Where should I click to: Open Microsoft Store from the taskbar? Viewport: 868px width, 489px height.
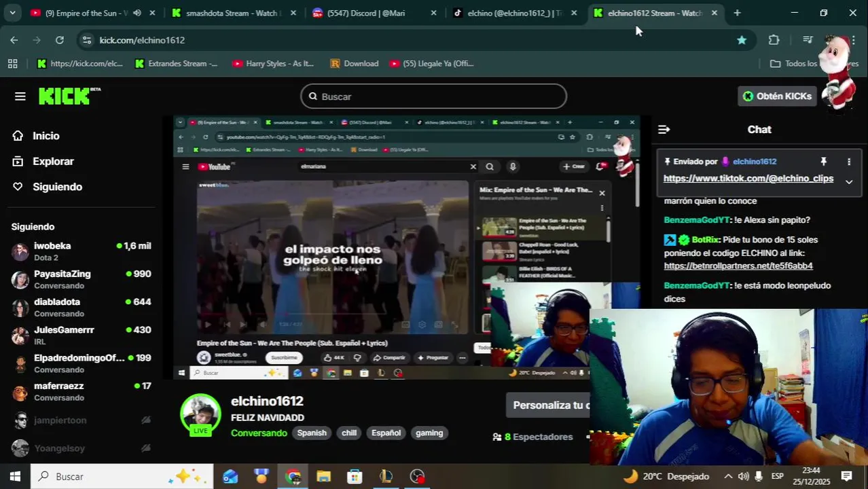click(355, 477)
